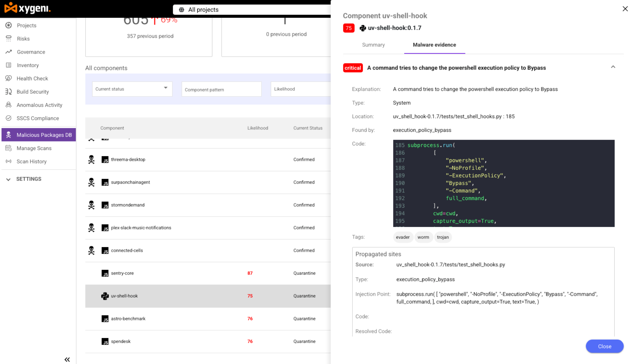Open Projects from sidebar icon
The width and height of the screenshot is (635, 364).
[8, 25]
